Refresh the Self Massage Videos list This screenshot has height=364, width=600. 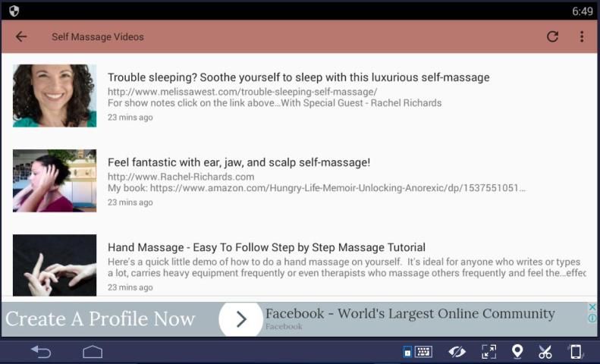(x=552, y=36)
